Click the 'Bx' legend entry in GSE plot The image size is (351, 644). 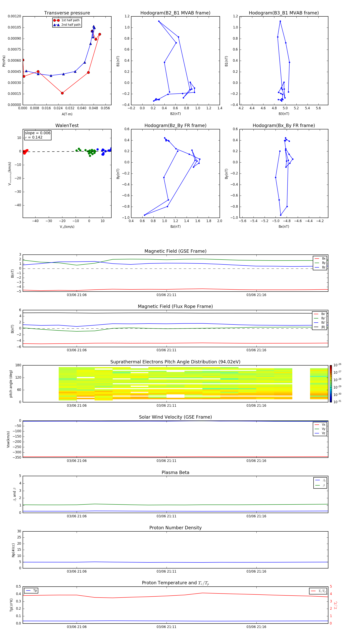coord(320,259)
